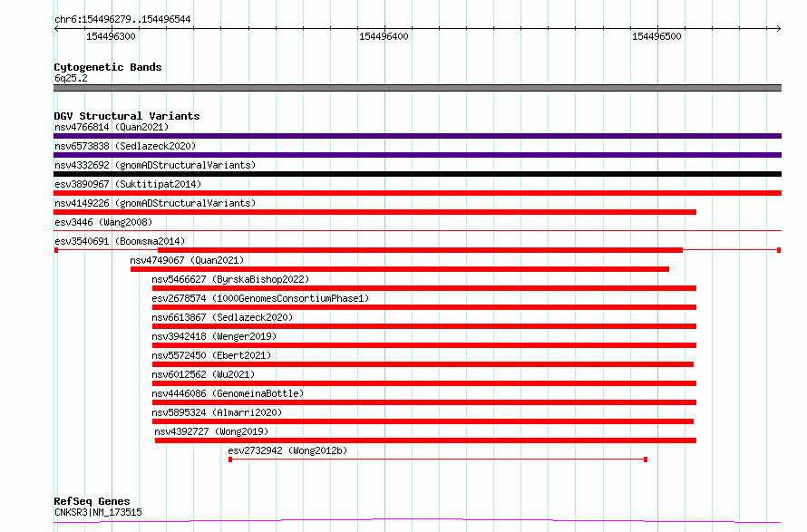
Task: Select nsv4446086 (GenomeinaBottle) label
Action: pos(228,393)
